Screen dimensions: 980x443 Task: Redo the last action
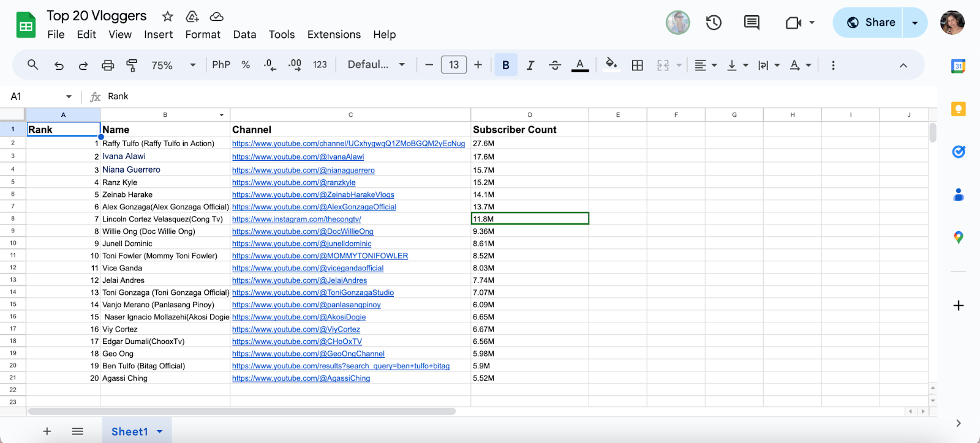83,65
